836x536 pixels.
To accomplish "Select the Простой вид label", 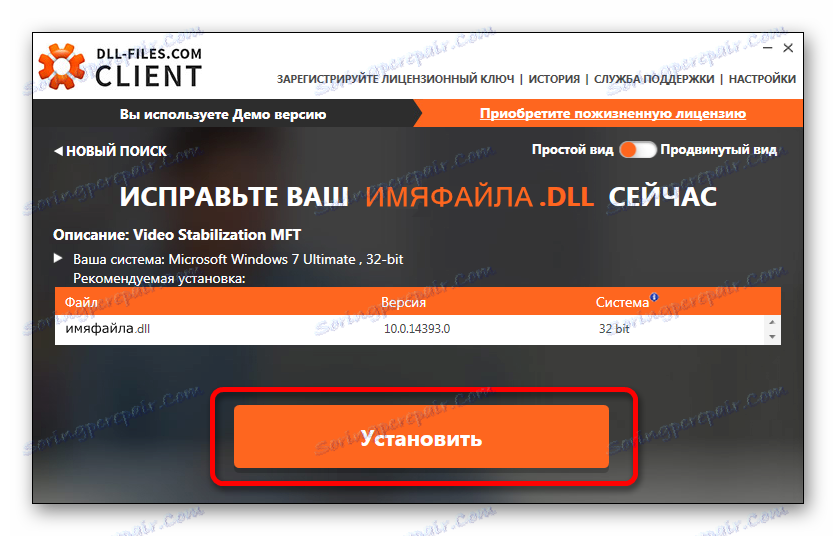I will tap(573, 150).
